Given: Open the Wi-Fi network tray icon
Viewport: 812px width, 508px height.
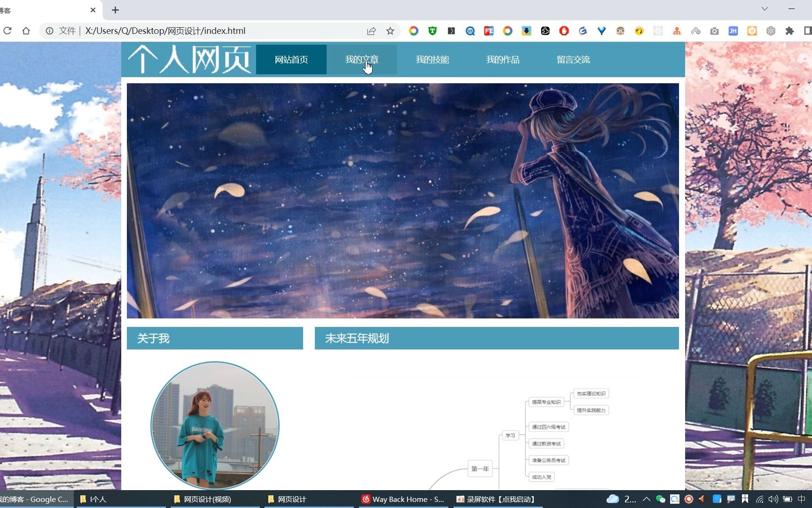Looking at the screenshot, I should [x=759, y=499].
